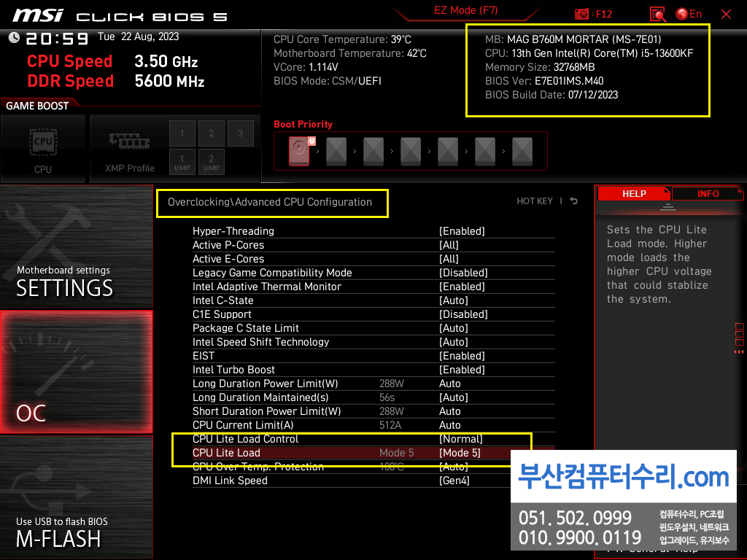Click the clock icon beside the time
Image resolution: width=747 pixels, height=560 pixels.
tap(14, 37)
